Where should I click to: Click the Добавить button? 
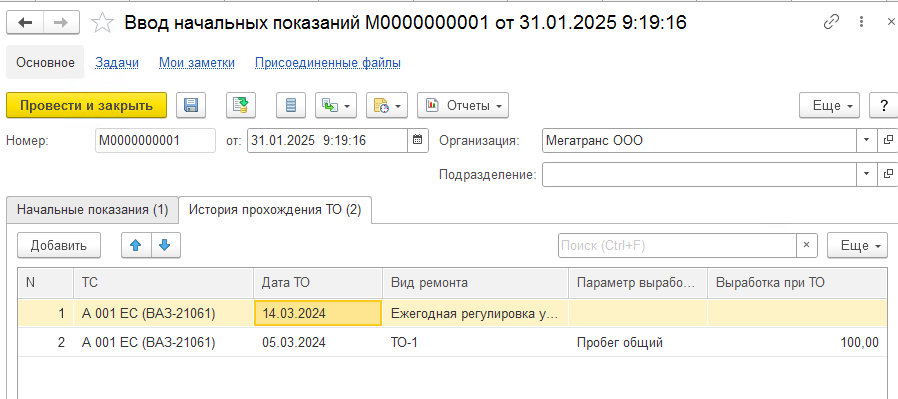(x=59, y=246)
